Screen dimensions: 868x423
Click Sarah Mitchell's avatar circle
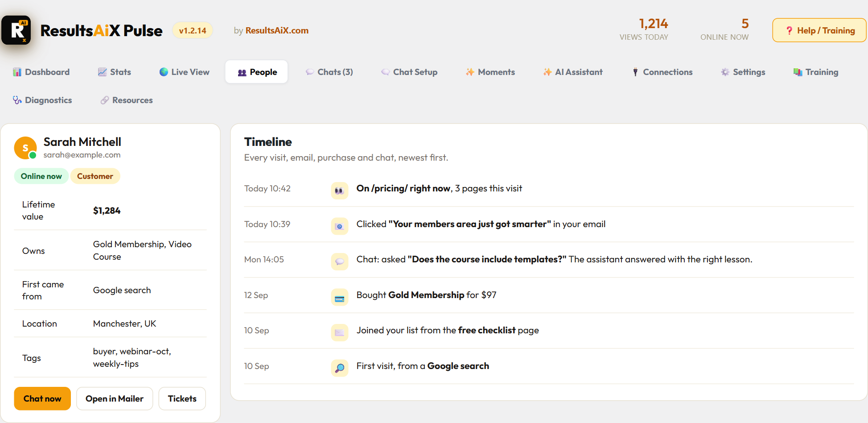click(x=25, y=148)
